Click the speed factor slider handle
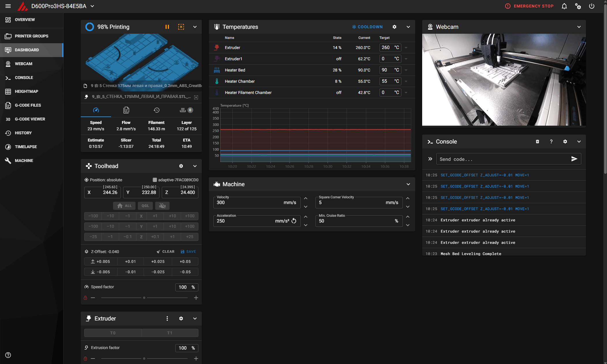The width and height of the screenshot is (607, 364). pos(144,298)
